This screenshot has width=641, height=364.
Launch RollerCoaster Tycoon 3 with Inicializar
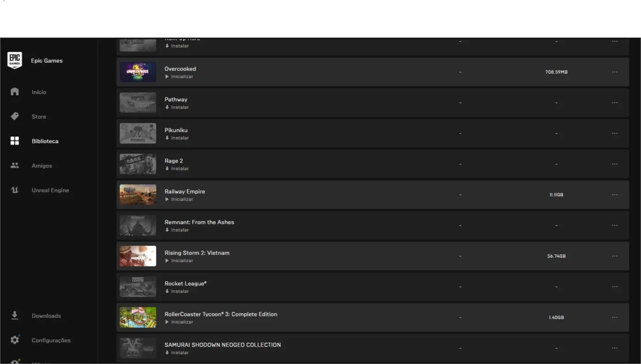coord(179,322)
